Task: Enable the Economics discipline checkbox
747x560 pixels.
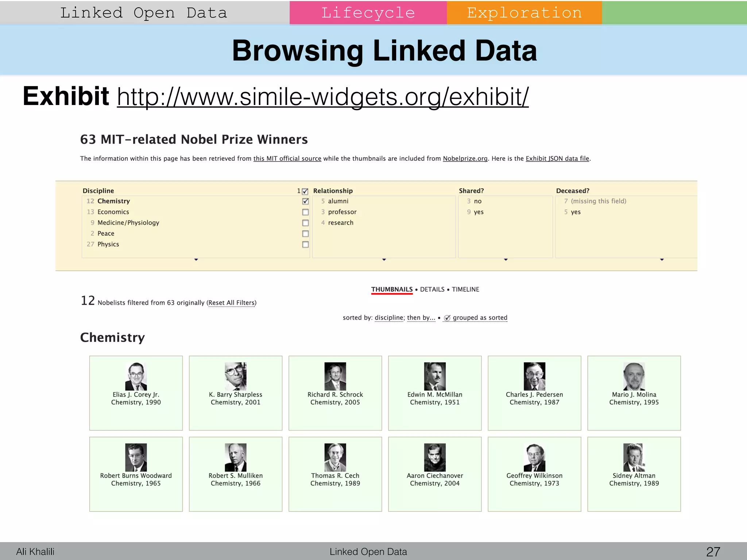Action: 306,212
